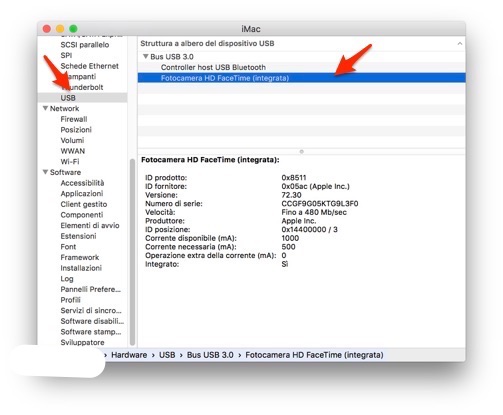Select Fotocamera HD FaceTime (integrata) row
The image size is (503, 415).
(301, 78)
